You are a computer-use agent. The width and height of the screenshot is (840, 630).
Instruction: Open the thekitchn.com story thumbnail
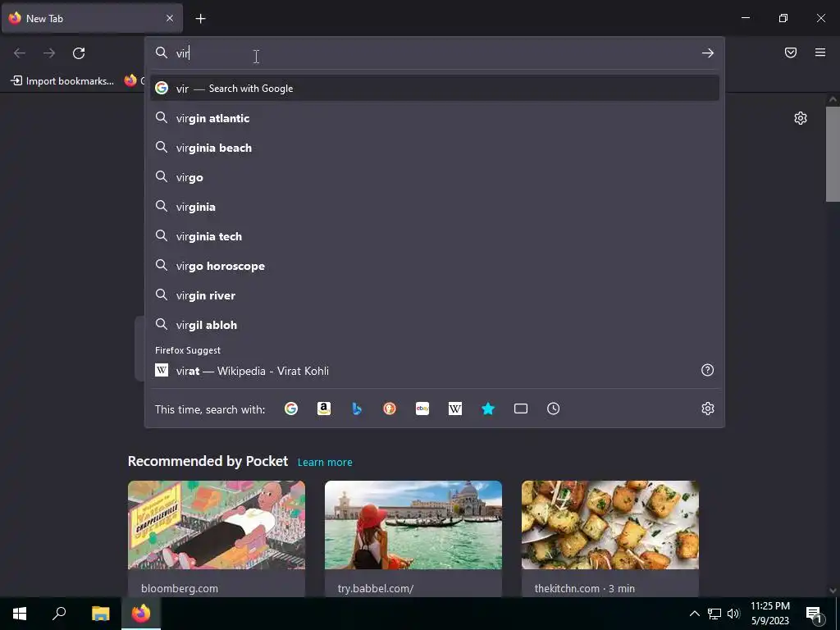610,525
